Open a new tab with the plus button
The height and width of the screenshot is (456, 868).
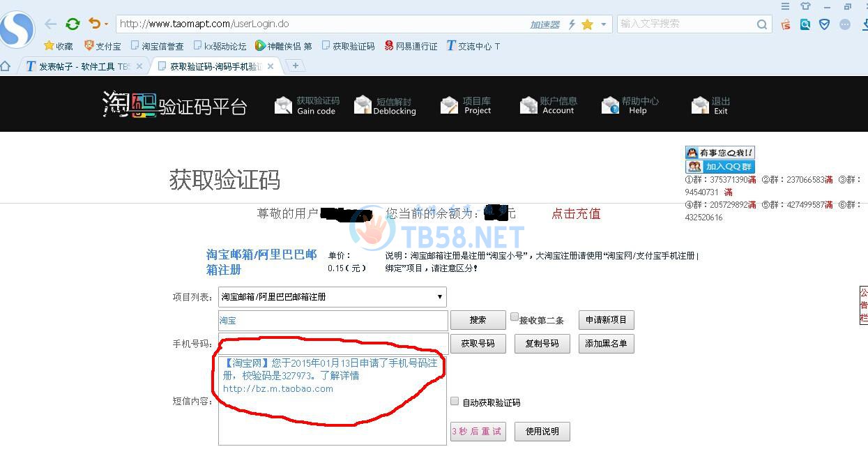tap(296, 66)
